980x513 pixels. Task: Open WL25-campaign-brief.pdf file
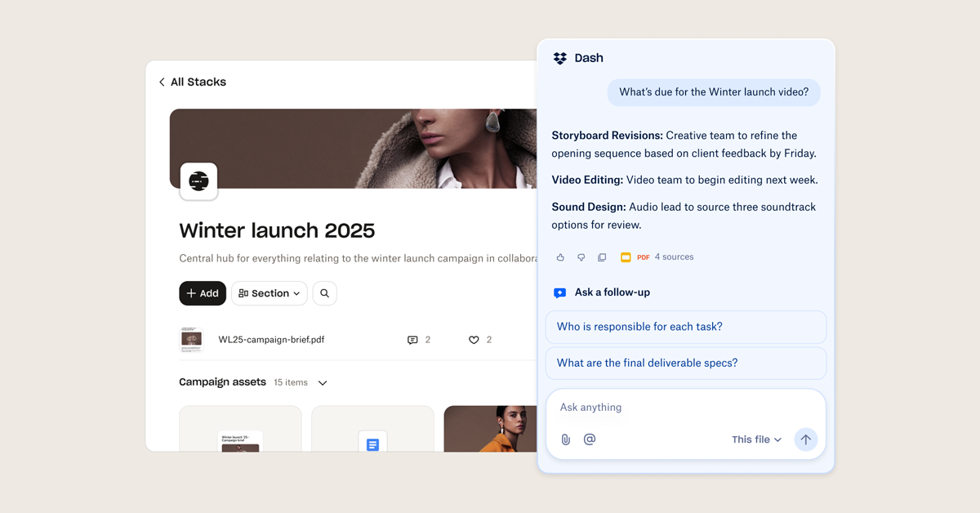(271, 340)
